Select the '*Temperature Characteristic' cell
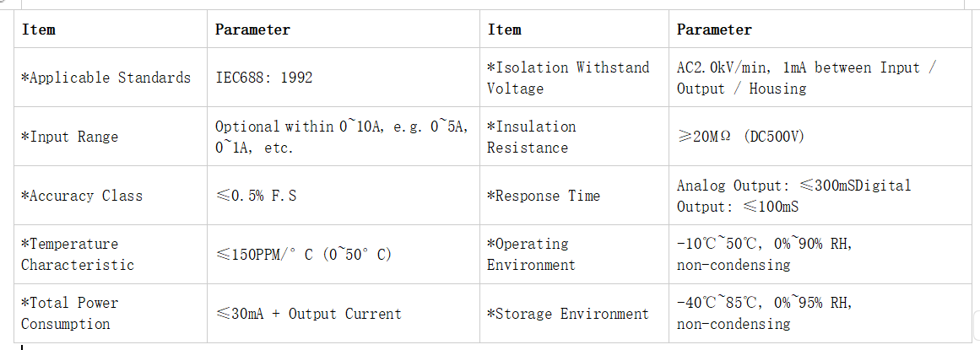 click(x=111, y=255)
